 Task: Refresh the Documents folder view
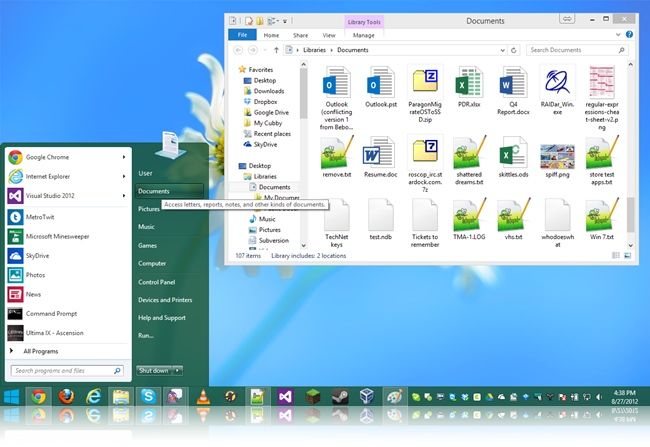(x=514, y=50)
